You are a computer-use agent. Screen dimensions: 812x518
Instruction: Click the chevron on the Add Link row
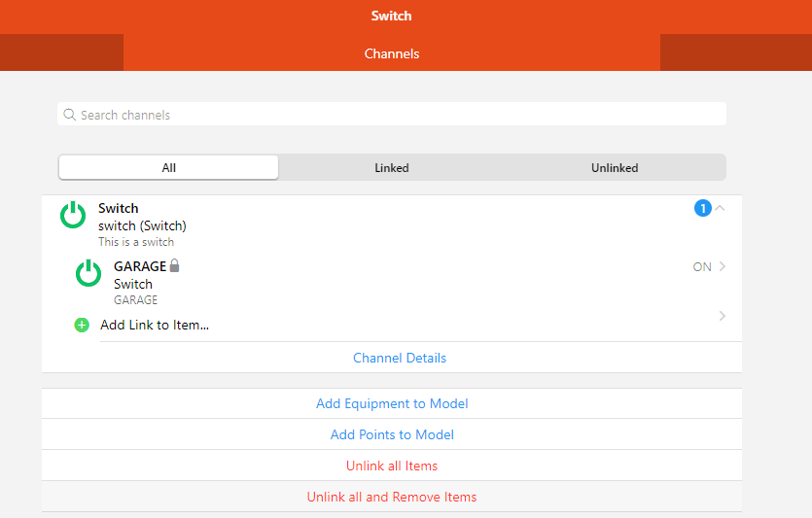[x=722, y=316]
